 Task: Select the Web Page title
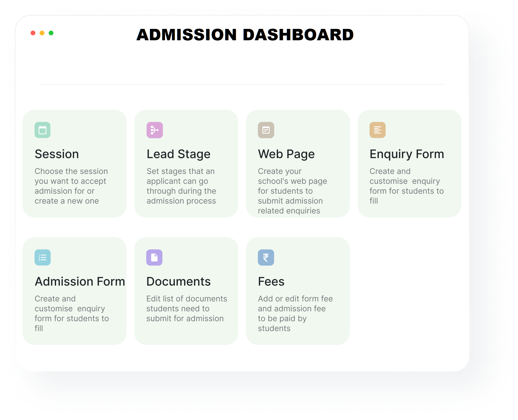pyautogui.click(x=286, y=154)
